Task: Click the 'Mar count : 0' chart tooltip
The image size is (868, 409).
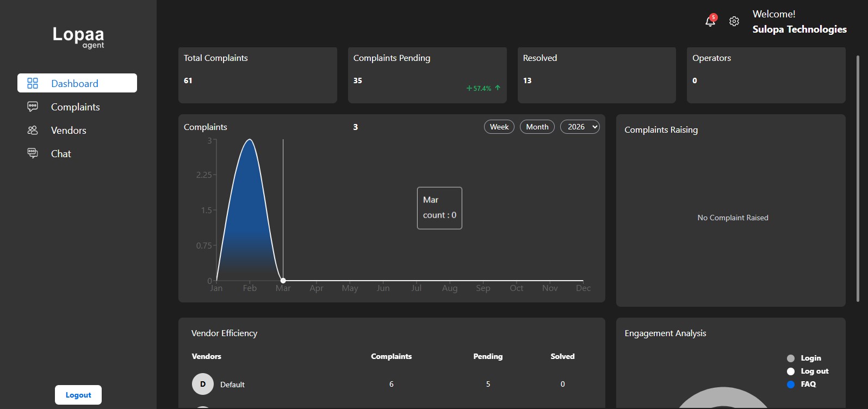Action: 439,208
